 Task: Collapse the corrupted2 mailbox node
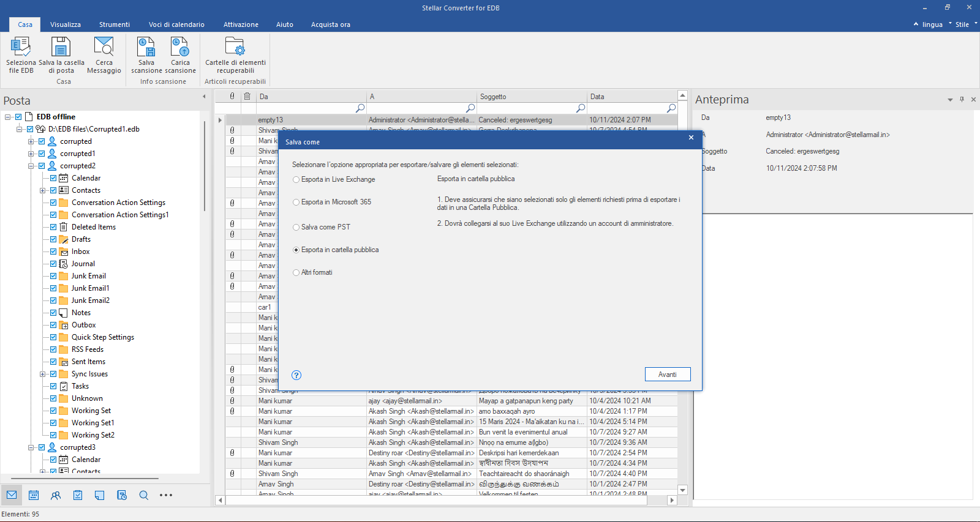[x=31, y=166]
